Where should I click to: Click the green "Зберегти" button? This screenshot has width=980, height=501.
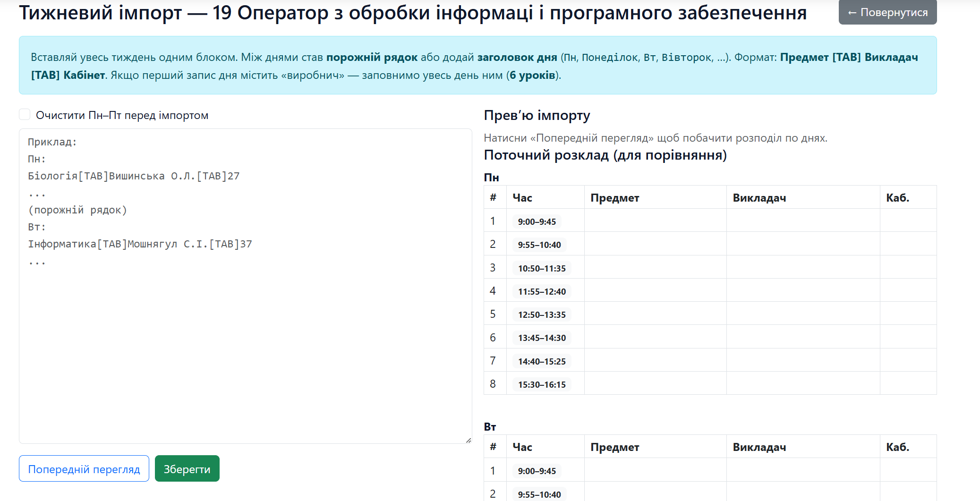[187, 469]
